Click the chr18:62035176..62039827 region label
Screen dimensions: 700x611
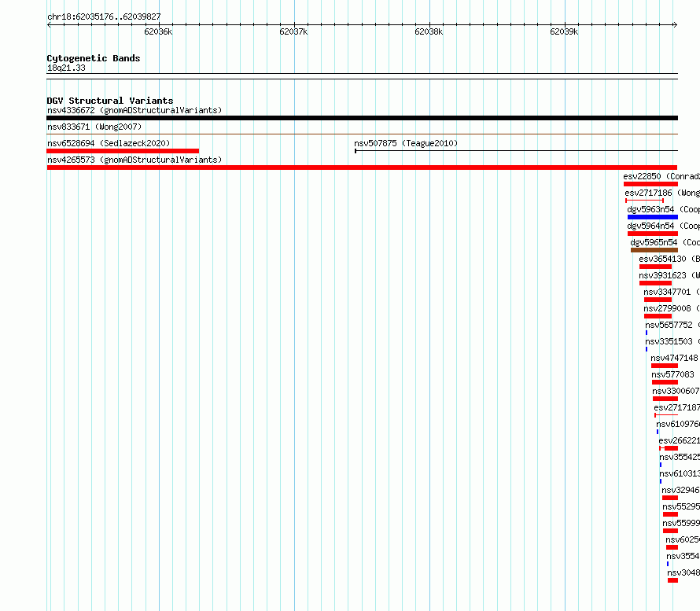pos(104,17)
